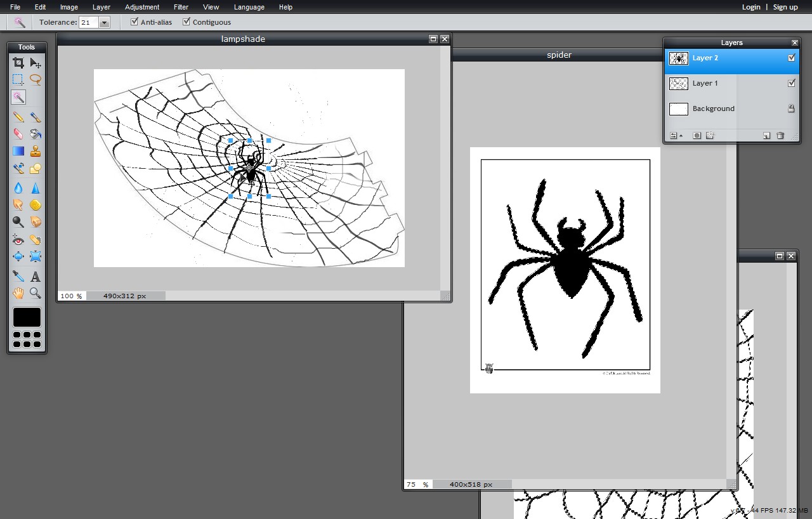The image size is (812, 519).
Task: Open the Language menu
Action: (x=249, y=7)
